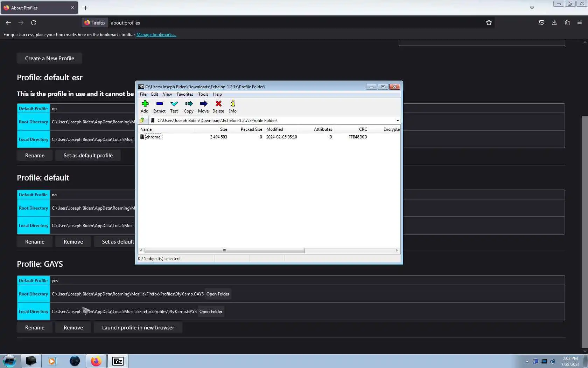Open the media player taskbar icon

pos(52,361)
